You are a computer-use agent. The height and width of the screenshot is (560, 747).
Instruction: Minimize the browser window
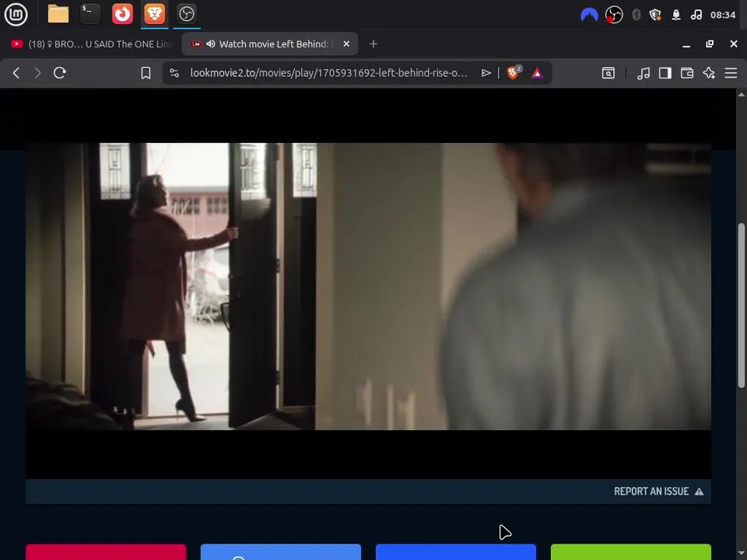pyautogui.click(x=686, y=44)
